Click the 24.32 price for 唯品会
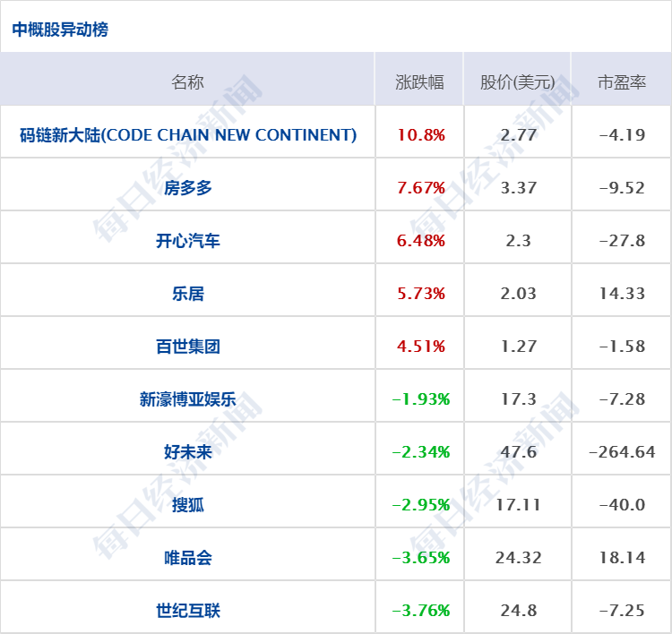This screenshot has height=634, width=672. [518, 558]
